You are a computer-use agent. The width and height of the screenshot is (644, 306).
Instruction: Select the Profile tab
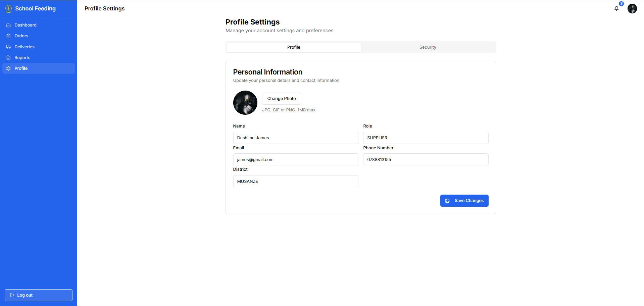[x=294, y=47]
